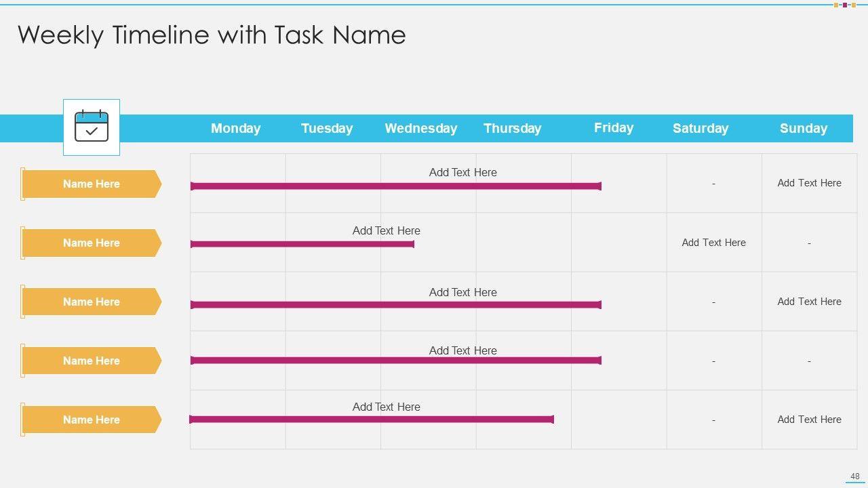
Task: Click the fifth row's magenta timeline bar
Action: click(x=372, y=420)
